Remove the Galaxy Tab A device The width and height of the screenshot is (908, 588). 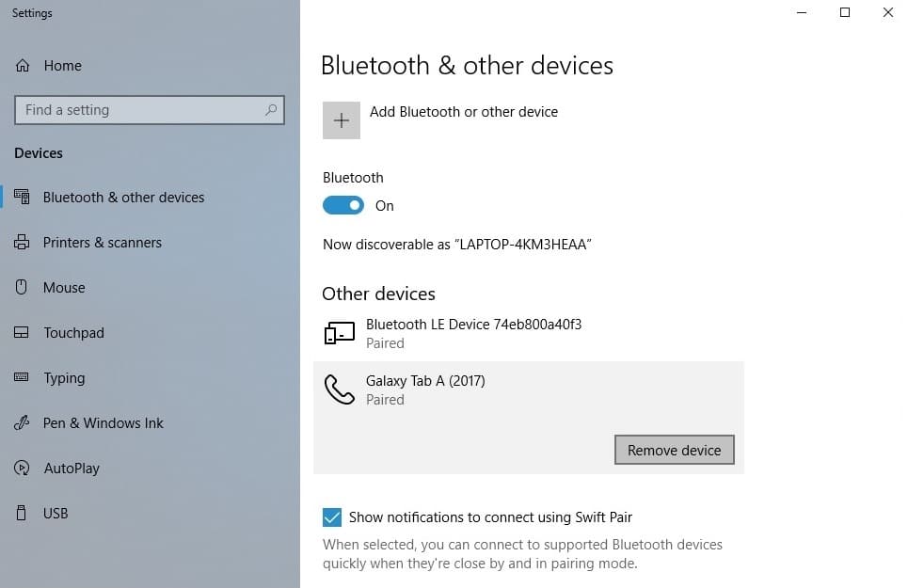pos(674,450)
